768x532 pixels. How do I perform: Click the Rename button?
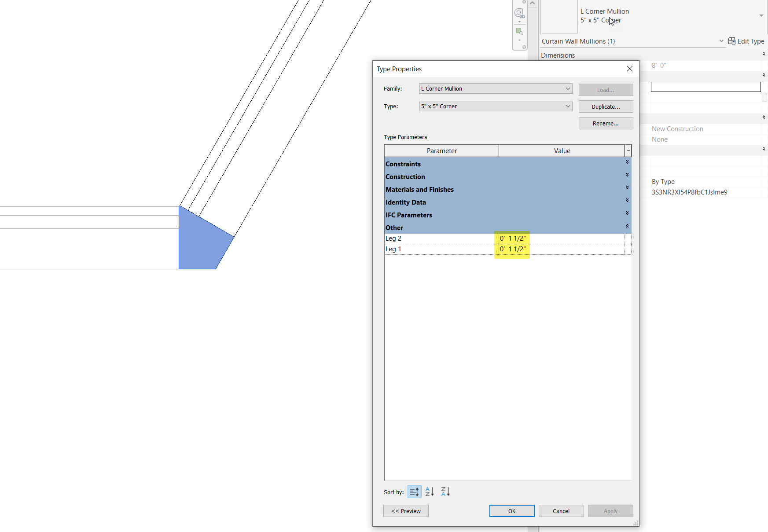pyautogui.click(x=606, y=123)
